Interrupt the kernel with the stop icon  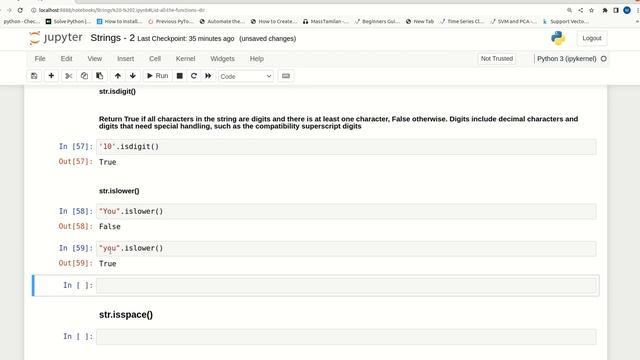click(x=180, y=76)
